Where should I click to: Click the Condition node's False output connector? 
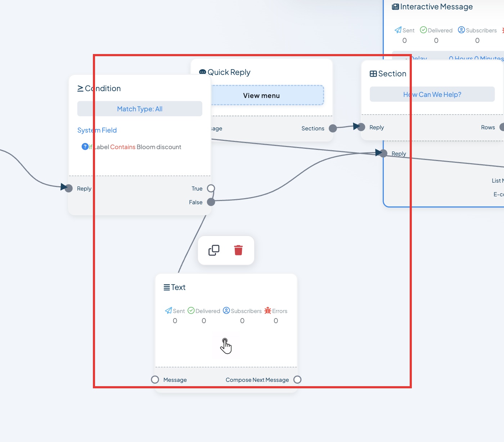click(211, 202)
